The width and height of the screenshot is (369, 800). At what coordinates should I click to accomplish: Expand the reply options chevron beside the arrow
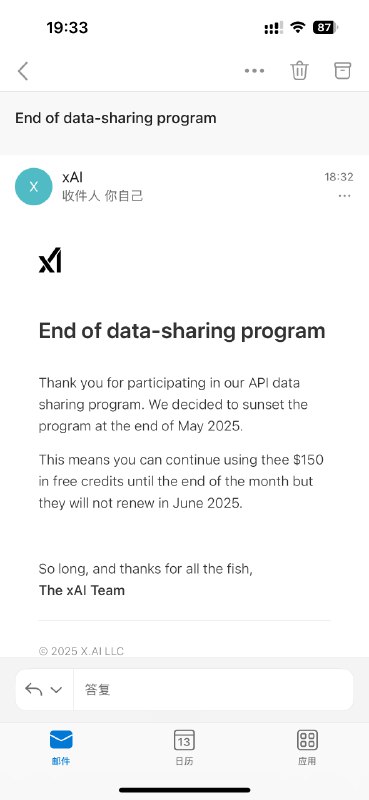56,690
